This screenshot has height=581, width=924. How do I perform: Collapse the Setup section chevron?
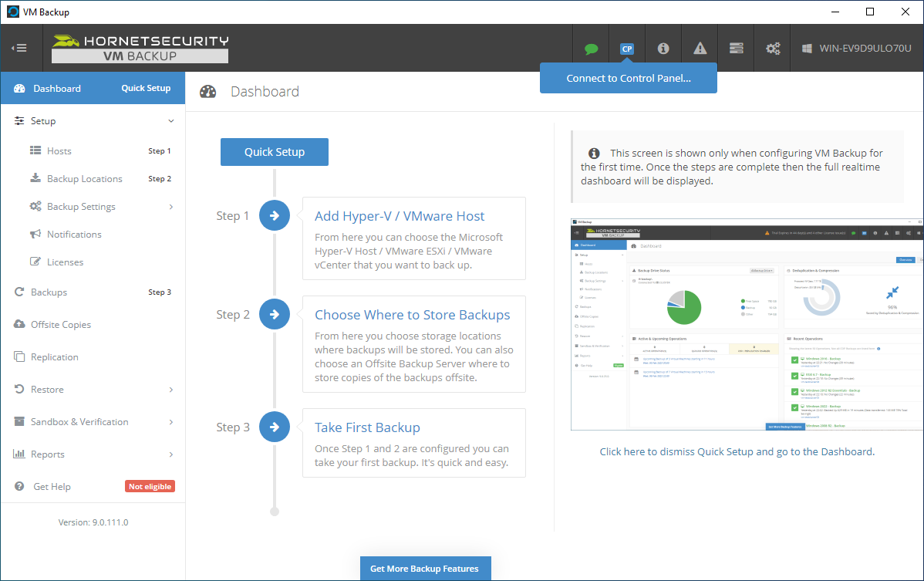coord(171,121)
